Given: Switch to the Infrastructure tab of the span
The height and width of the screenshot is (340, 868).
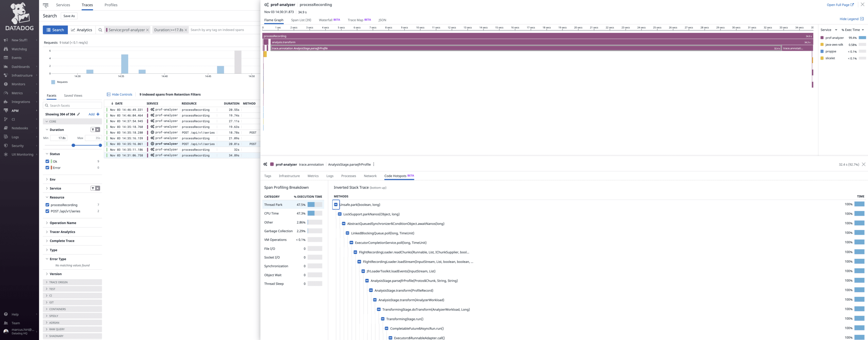Looking at the screenshot, I should point(289,176).
